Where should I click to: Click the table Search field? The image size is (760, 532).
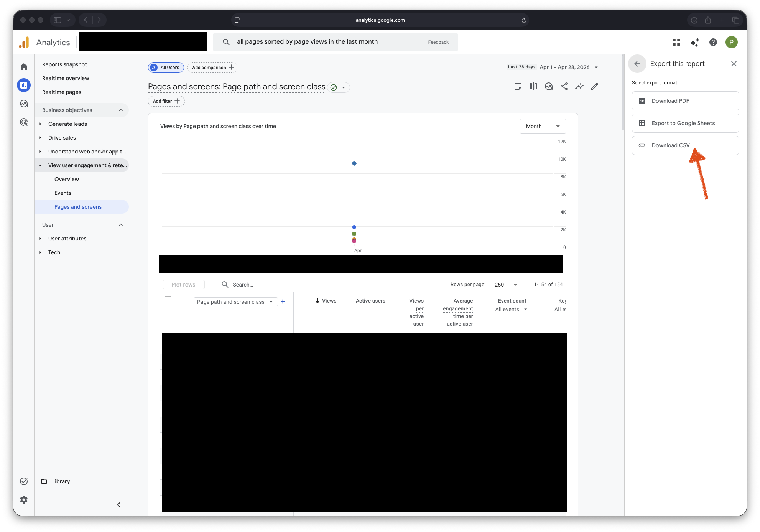pos(268,285)
